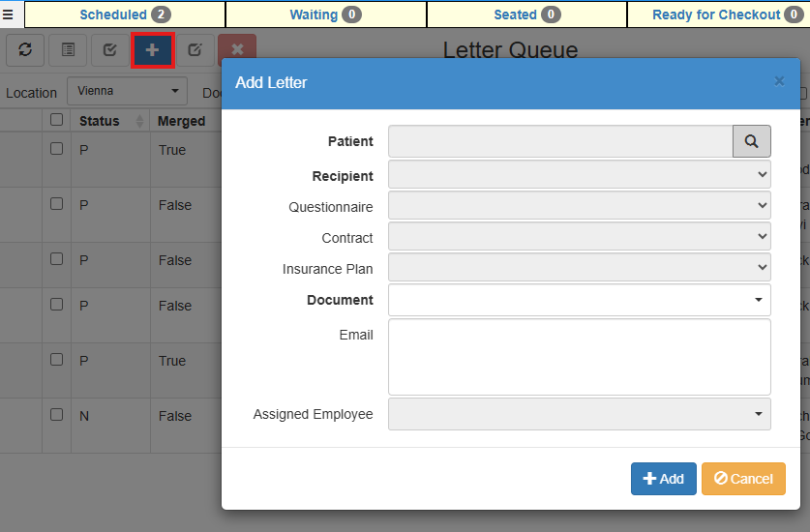Switch to the Scheduled tab

tap(124, 15)
